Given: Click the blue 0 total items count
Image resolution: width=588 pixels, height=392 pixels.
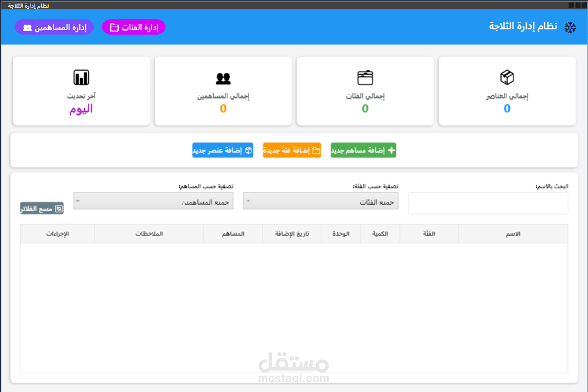Looking at the screenshot, I should point(507,109).
